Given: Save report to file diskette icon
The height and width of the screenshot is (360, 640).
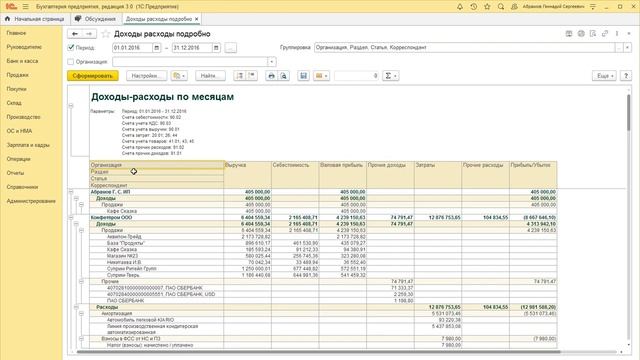Looking at the screenshot, I should 303,76.
